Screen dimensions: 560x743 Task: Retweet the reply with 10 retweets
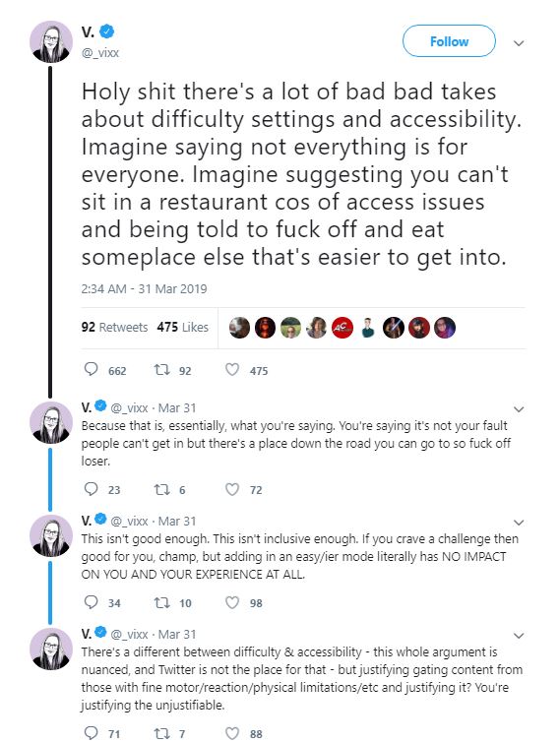[x=162, y=602]
